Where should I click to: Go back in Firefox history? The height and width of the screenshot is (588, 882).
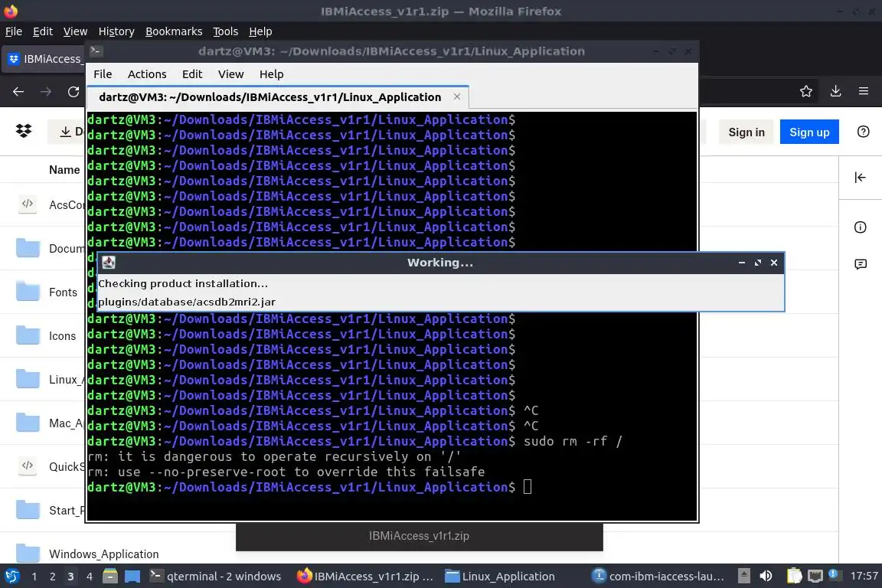tap(18, 92)
